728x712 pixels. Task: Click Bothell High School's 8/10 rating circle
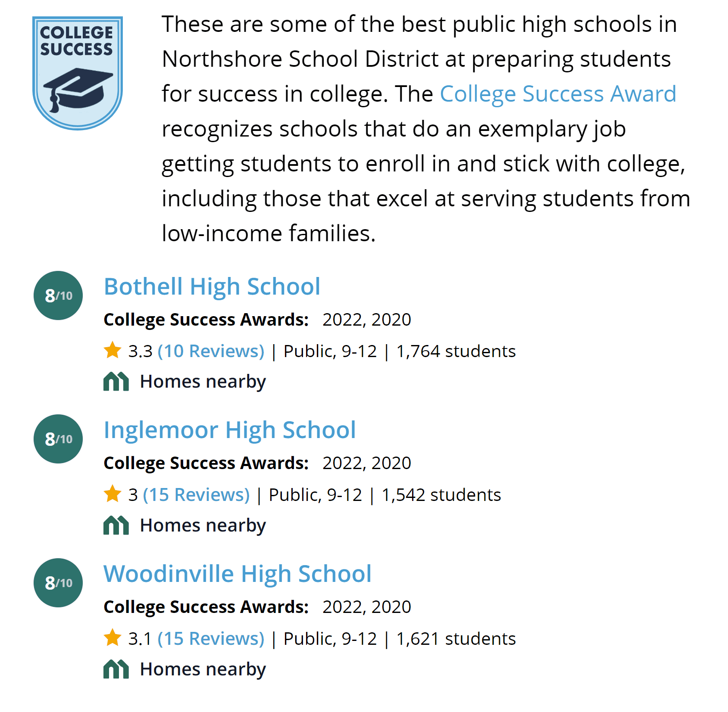coord(57,295)
